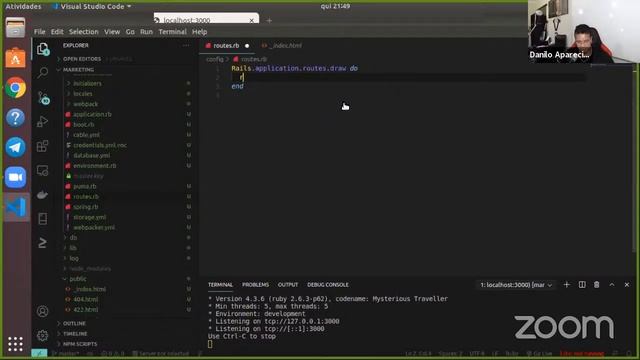
Task: Open the Extensions view
Action: [42, 146]
